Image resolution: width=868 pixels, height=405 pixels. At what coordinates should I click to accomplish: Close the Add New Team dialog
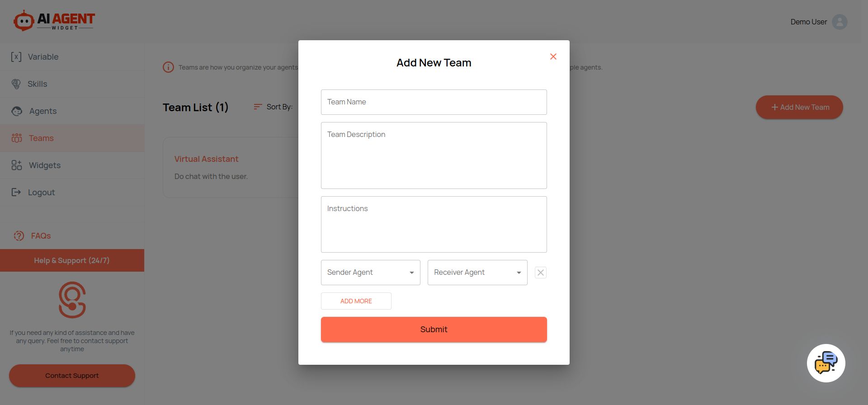pyautogui.click(x=553, y=57)
